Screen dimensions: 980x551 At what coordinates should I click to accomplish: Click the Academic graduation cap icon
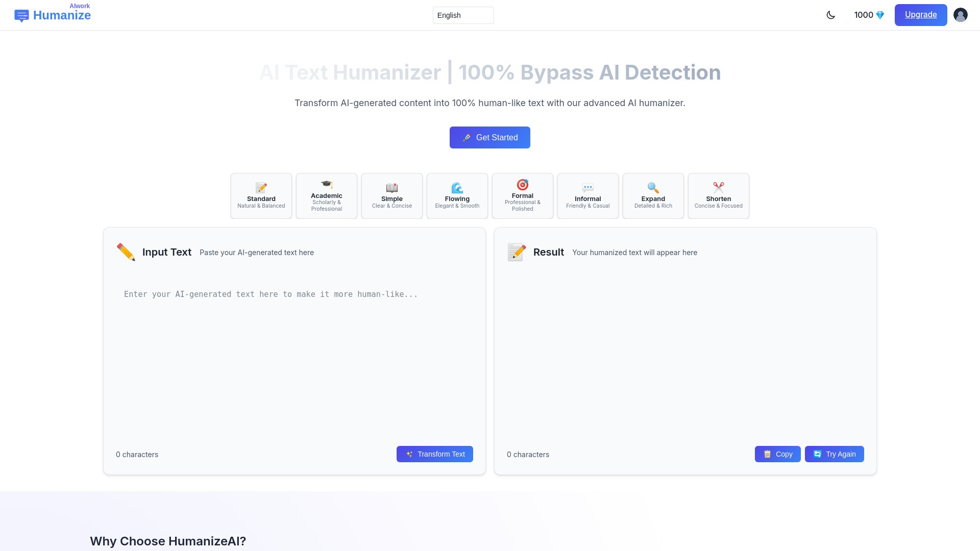326,184
